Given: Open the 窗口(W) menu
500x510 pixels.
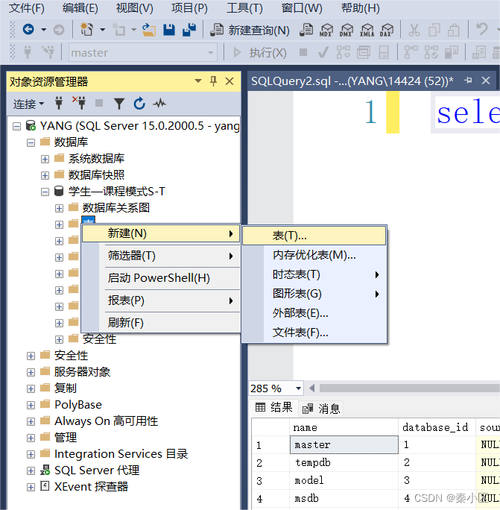Looking at the screenshot, I should pyautogui.click(x=302, y=8).
